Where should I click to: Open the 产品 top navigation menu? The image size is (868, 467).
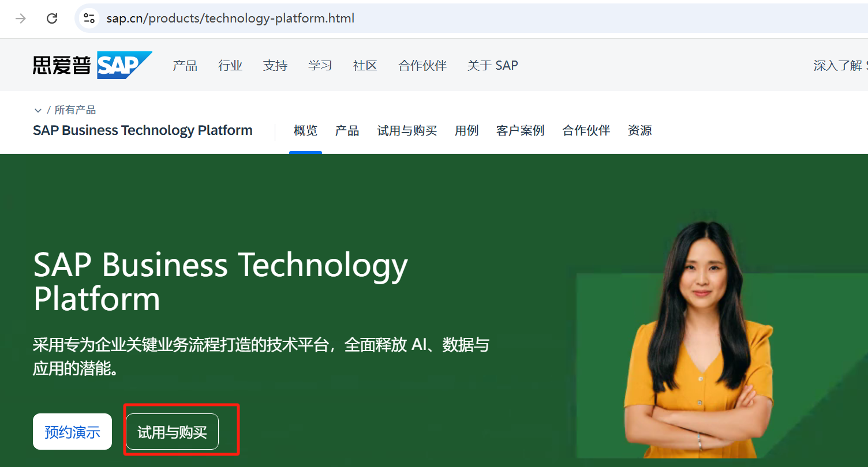(x=185, y=66)
